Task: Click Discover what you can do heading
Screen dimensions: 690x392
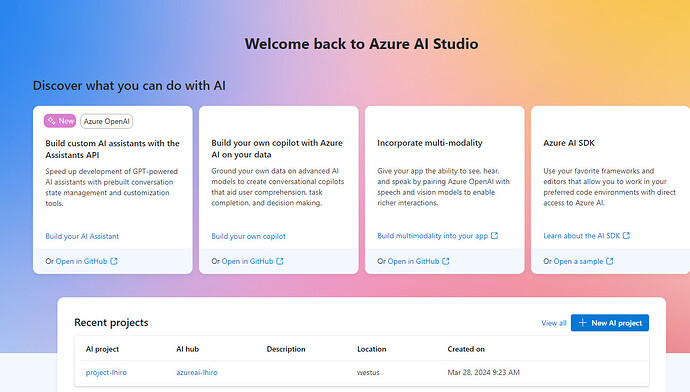Action: tap(129, 86)
